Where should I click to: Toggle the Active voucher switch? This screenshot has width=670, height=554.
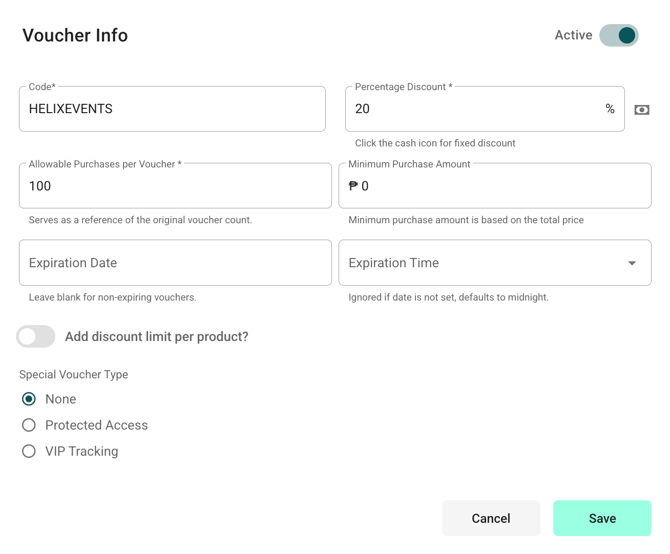619,35
